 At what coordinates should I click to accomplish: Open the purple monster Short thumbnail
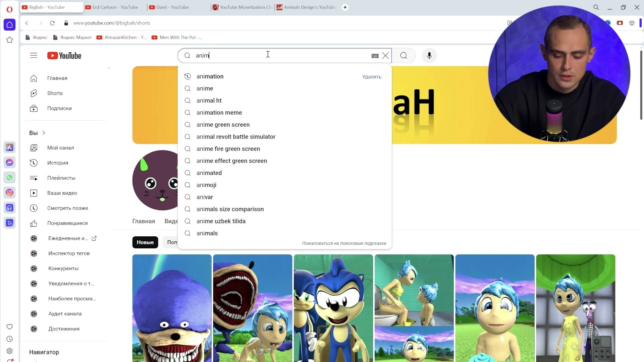point(172,308)
